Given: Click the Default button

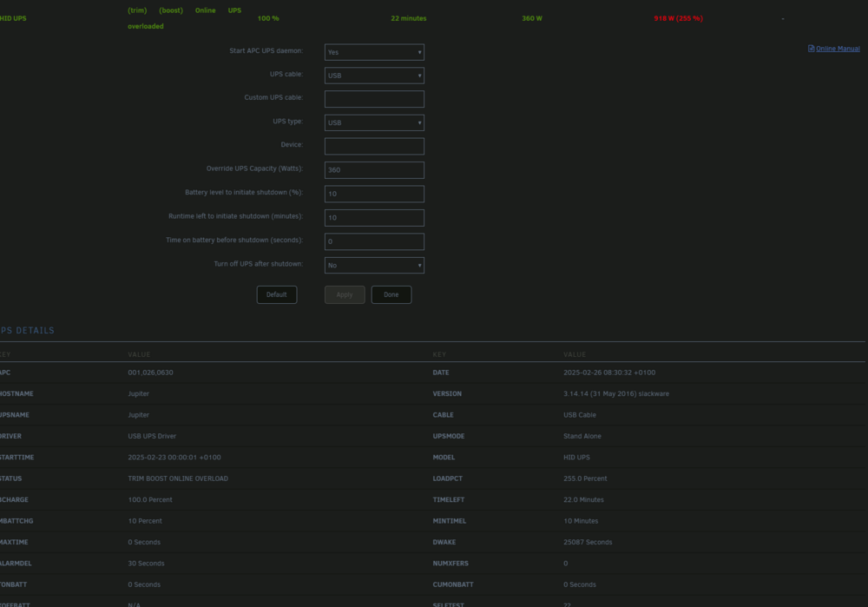Looking at the screenshot, I should pos(277,294).
